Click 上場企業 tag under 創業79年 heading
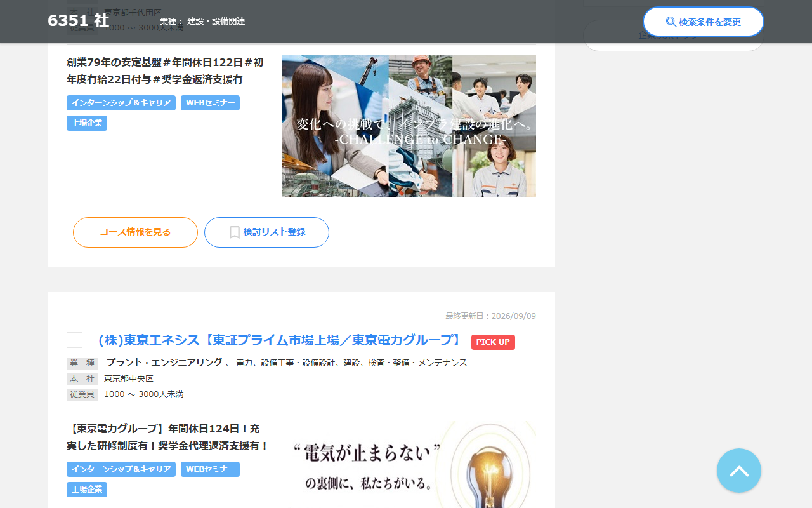Image resolution: width=812 pixels, height=508 pixels. point(87,123)
